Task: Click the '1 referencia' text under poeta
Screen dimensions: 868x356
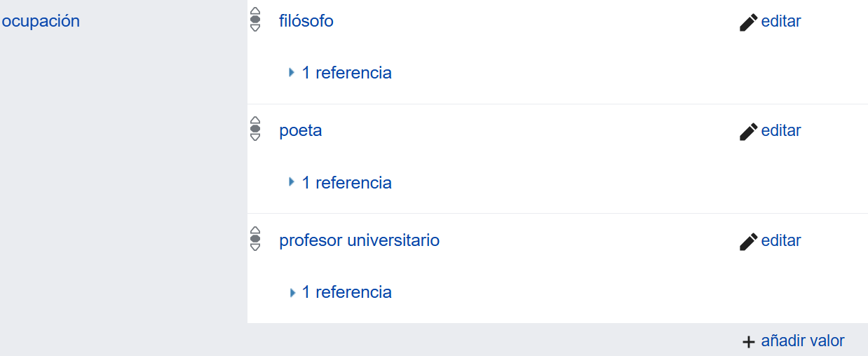Action: (346, 183)
